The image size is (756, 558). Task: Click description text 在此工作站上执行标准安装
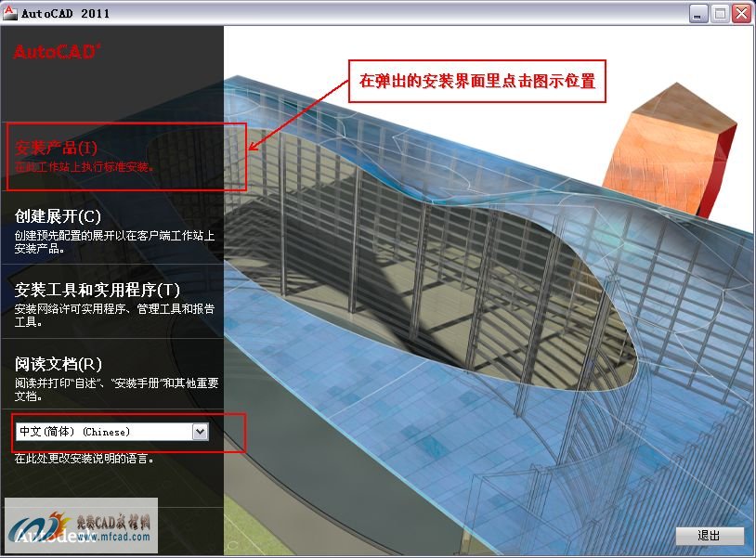pos(85,167)
